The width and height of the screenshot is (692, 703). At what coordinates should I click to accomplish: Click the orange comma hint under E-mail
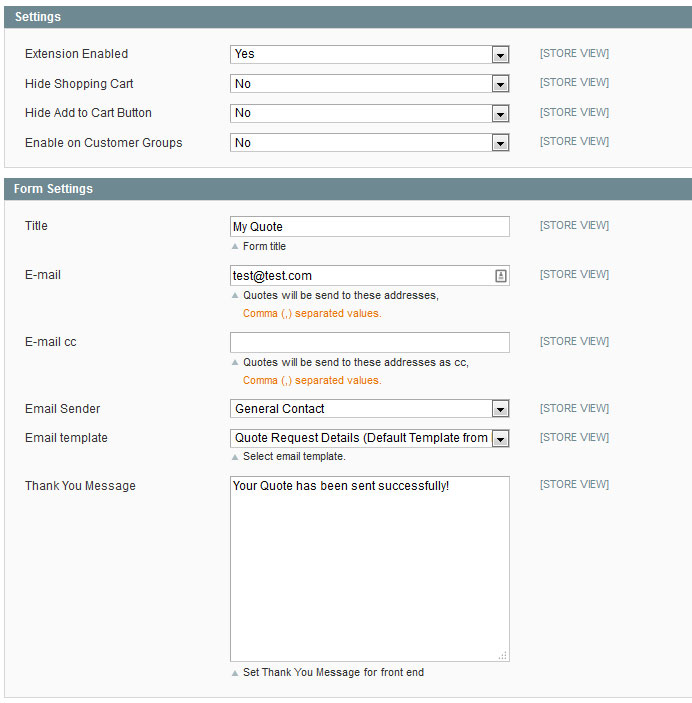[x=312, y=313]
